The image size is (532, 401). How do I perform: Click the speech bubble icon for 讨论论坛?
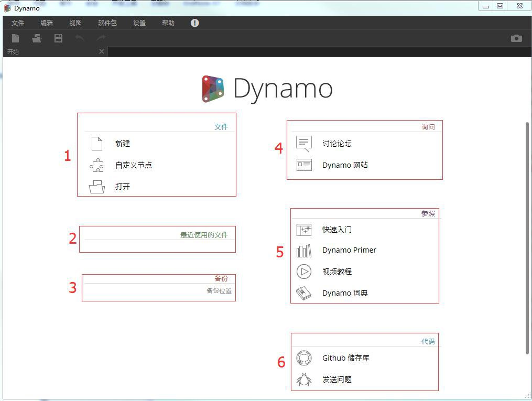click(x=303, y=144)
